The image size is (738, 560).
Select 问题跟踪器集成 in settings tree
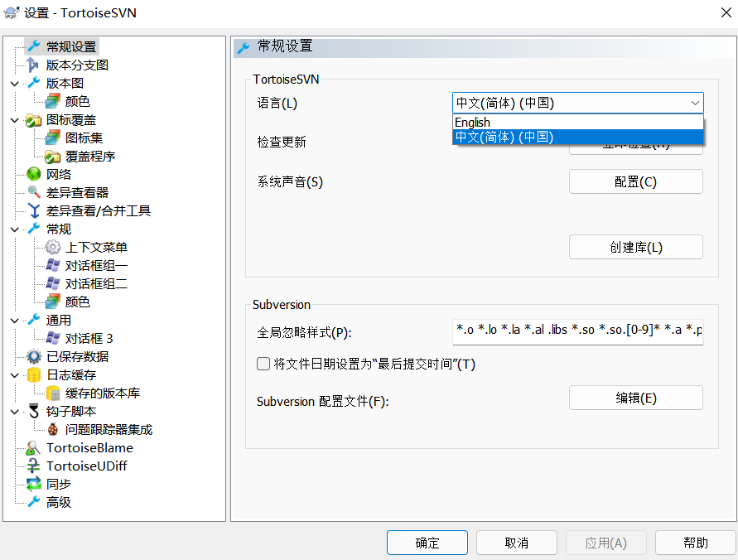click(109, 429)
